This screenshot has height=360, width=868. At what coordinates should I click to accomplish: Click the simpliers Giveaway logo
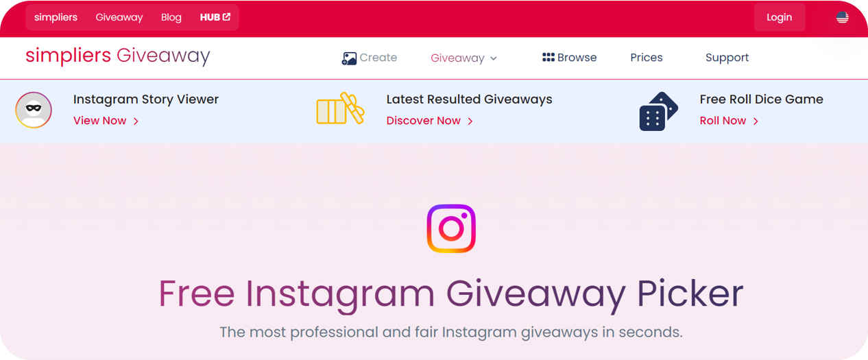click(118, 56)
